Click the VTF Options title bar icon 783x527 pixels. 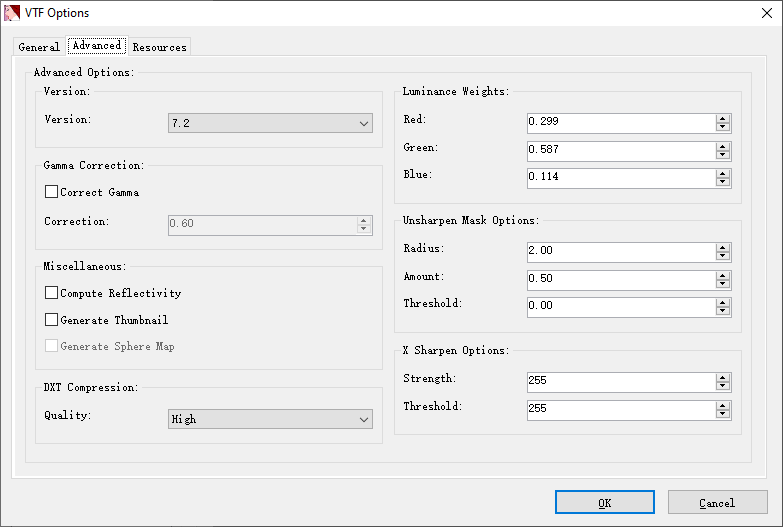pyautogui.click(x=13, y=13)
